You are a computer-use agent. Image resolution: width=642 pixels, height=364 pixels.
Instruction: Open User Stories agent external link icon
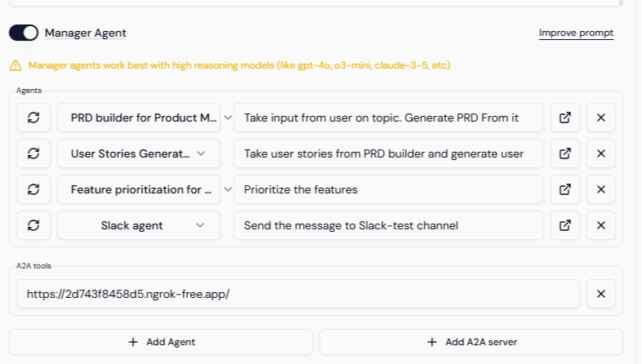click(564, 153)
